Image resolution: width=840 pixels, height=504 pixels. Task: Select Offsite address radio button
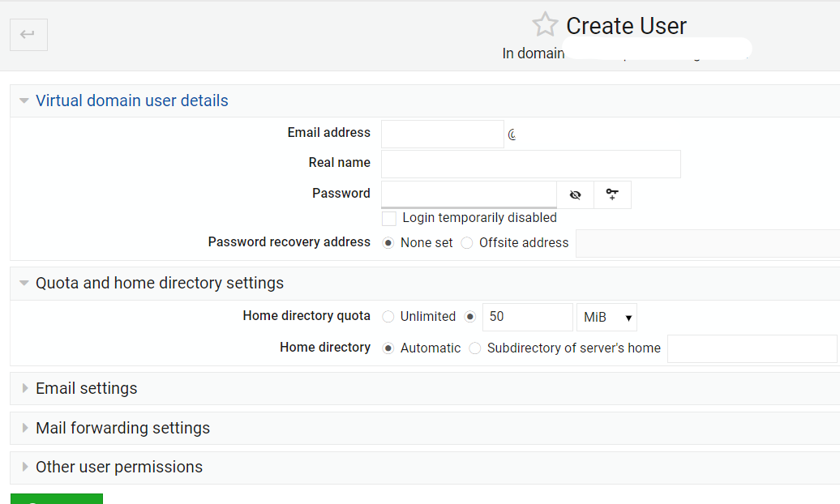click(467, 243)
